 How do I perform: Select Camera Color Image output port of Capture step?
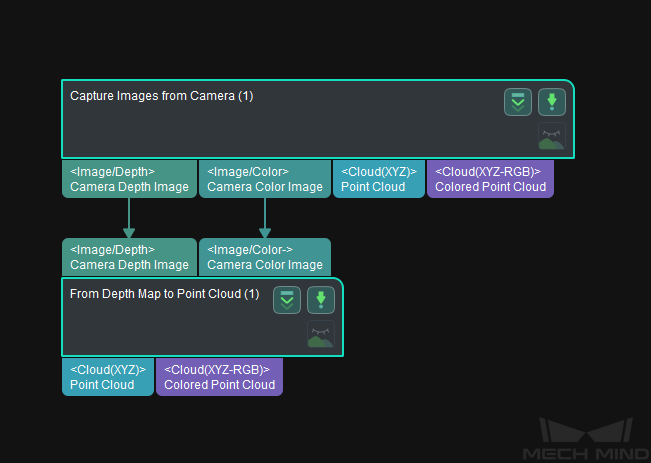264,179
